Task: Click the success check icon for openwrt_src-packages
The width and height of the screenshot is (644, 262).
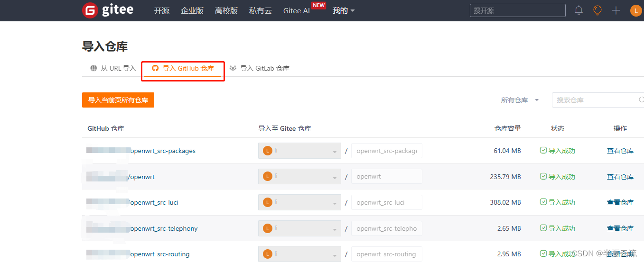Action: click(543, 151)
